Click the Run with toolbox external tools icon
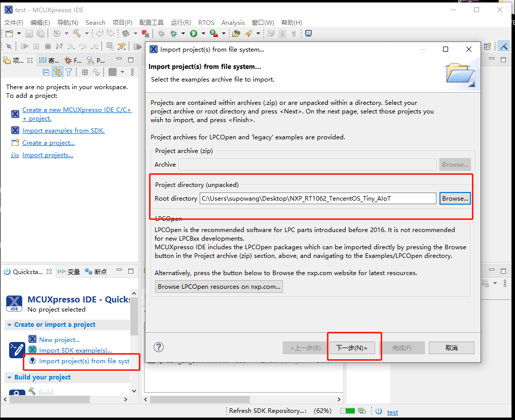 [x=214, y=33]
